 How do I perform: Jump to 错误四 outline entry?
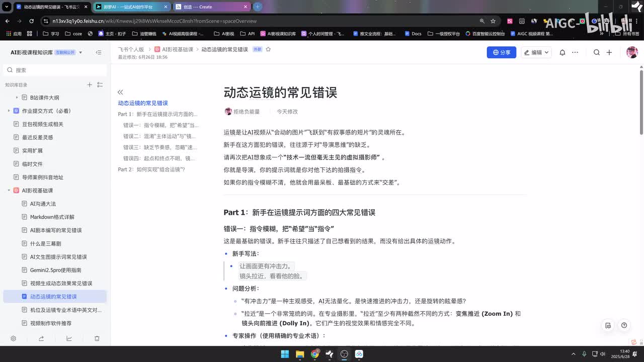tap(159, 158)
